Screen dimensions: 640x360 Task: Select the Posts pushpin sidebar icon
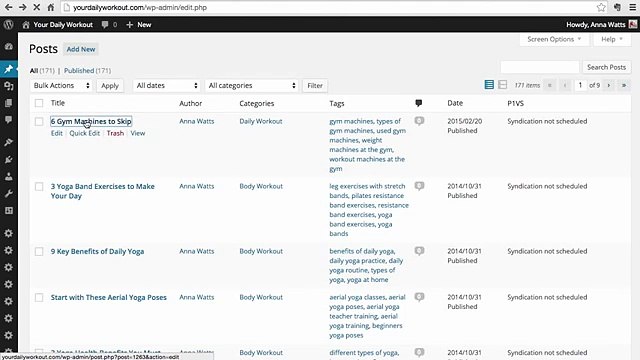(x=9, y=69)
